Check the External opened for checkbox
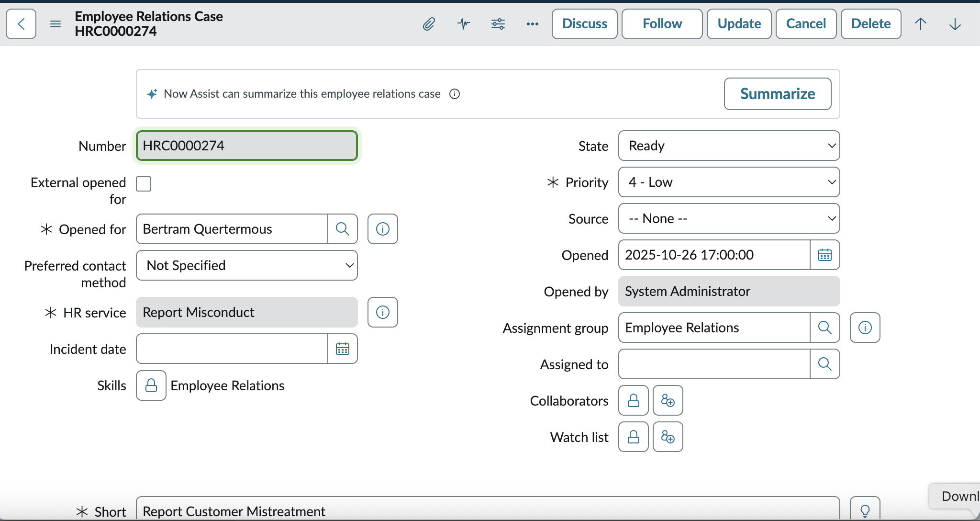The width and height of the screenshot is (980, 521). point(144,184)
